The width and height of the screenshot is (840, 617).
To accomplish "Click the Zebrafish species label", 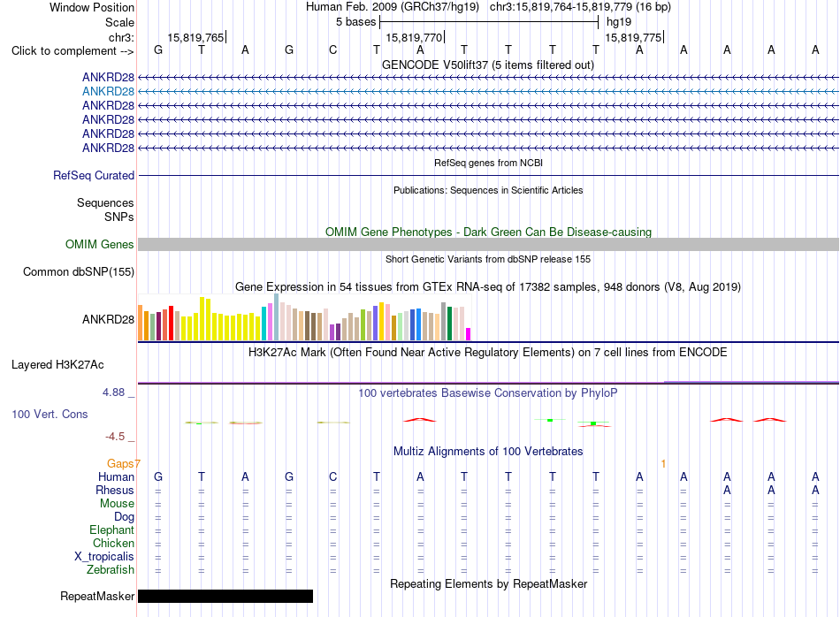I will click(x=111, y=570).
